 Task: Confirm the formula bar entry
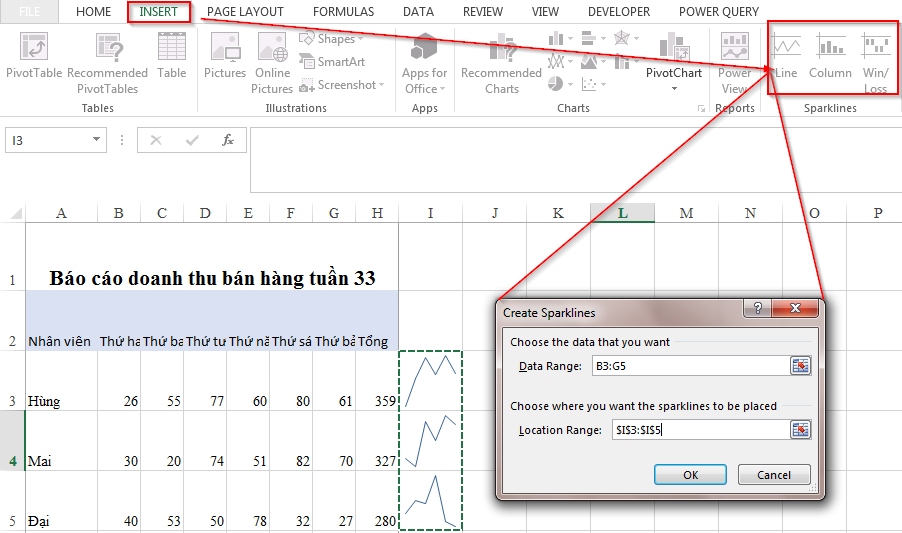(192, 140)
